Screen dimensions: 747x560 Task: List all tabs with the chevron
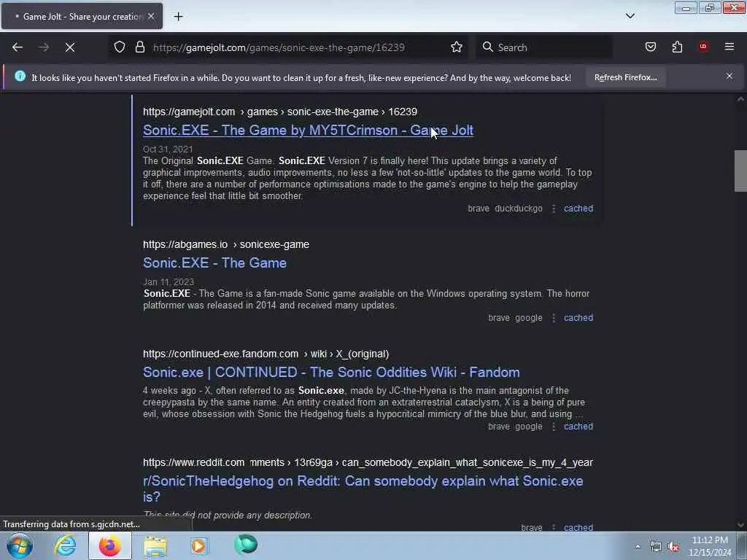point(630,16)
